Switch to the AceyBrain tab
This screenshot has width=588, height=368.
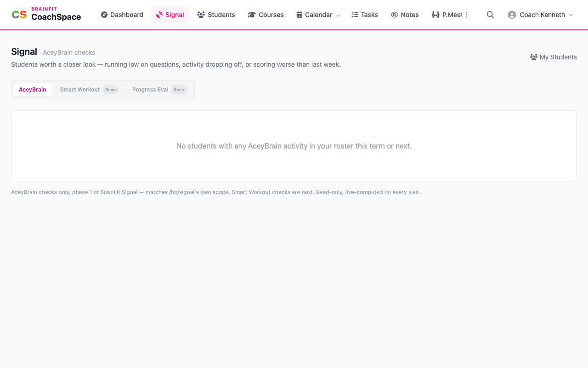[33, 90]
